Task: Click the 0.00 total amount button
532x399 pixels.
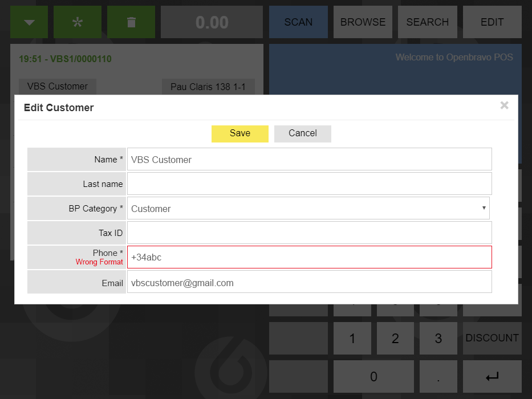Action: pyautogui.click(x=212, y=22)
